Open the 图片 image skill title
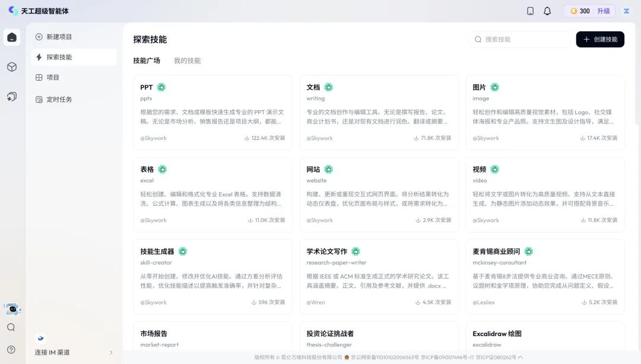 pyautogui.click(x=479, y=87)
